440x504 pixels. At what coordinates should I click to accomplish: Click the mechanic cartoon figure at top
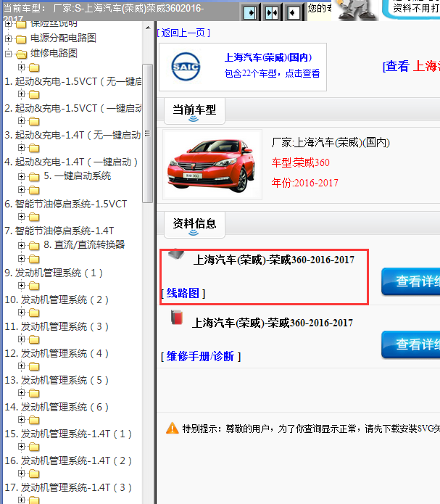point(356,9)
